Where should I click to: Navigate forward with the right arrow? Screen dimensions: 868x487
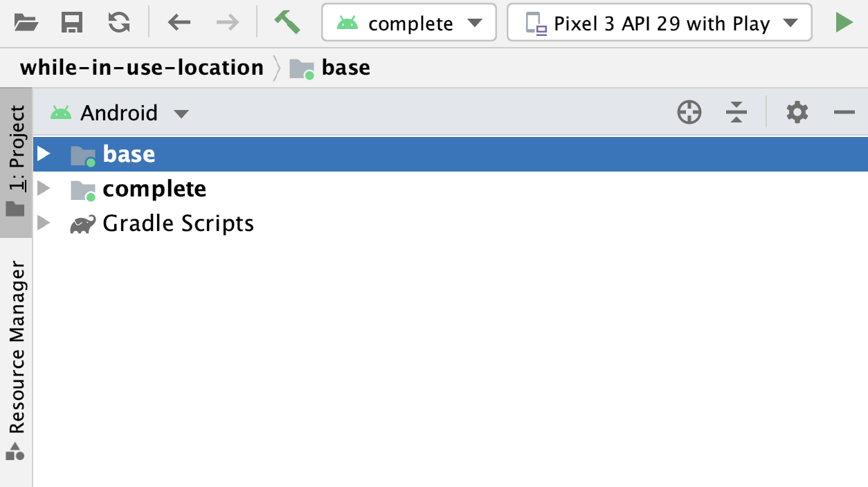pyautogui.click(x=227, y=23)
